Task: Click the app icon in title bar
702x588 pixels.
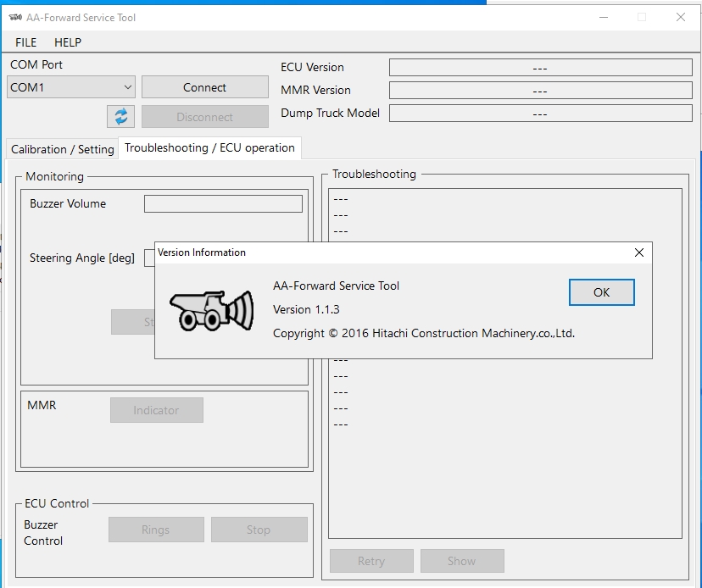Action: (x=15, y=18)
